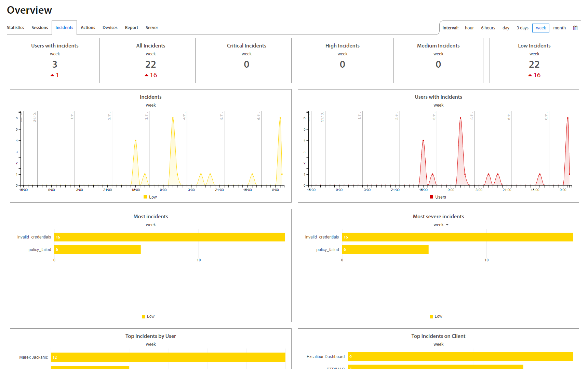Switch to the Statistics tab
The width and height of the screenshot is (588, 369).
(15, 28)
